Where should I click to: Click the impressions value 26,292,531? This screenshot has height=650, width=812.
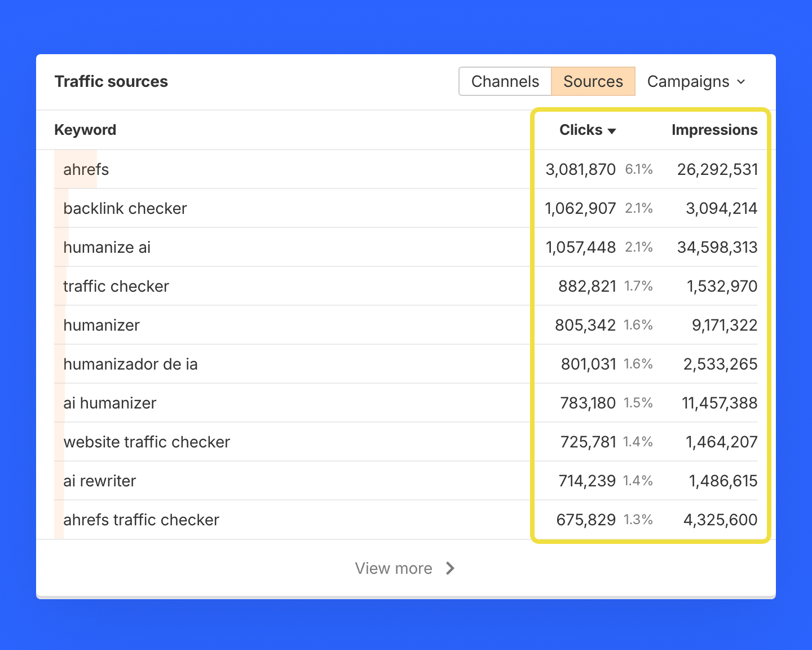[x=717, y=169]
